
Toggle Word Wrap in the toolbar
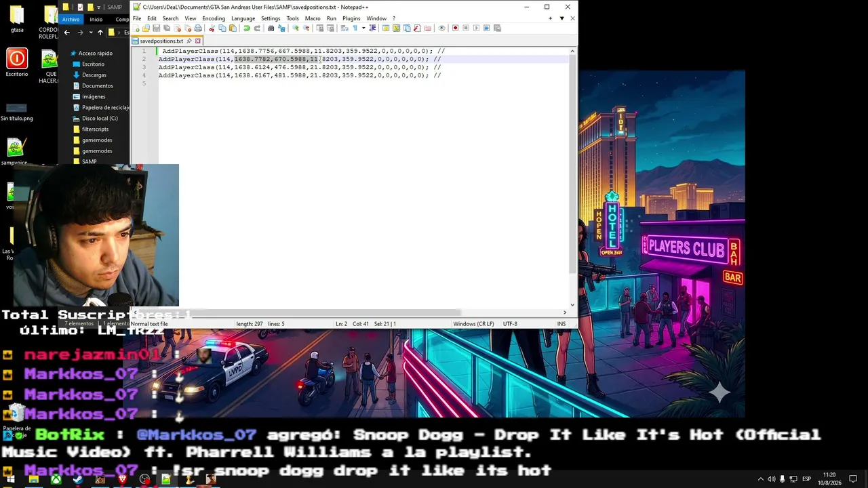coord(344,28)
